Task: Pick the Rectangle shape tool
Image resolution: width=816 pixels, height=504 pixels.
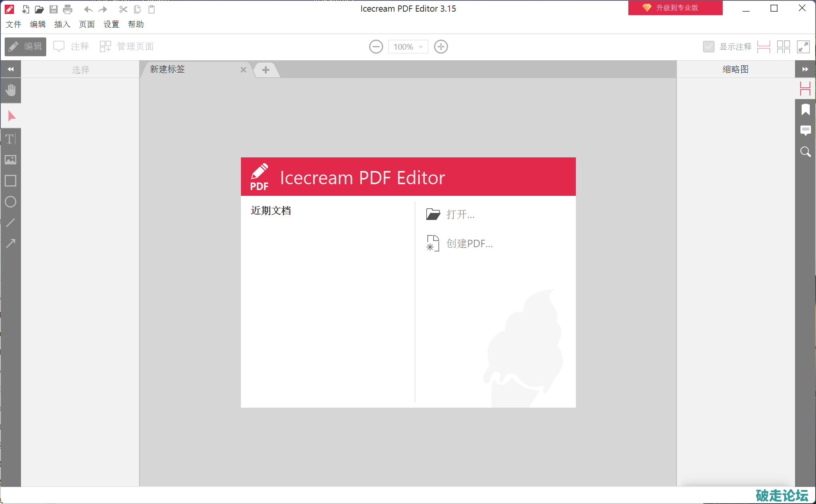Action: click(x=10, y=181)
